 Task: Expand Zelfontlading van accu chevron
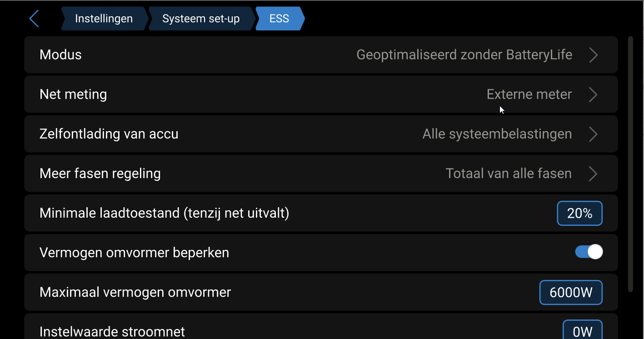(593, 134)
